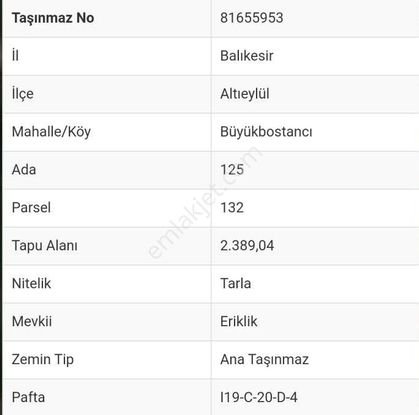Viewport: 419px width, 415px height.
Task: Click the Ana Taşınmaz value
Action: tap(265, 360)
